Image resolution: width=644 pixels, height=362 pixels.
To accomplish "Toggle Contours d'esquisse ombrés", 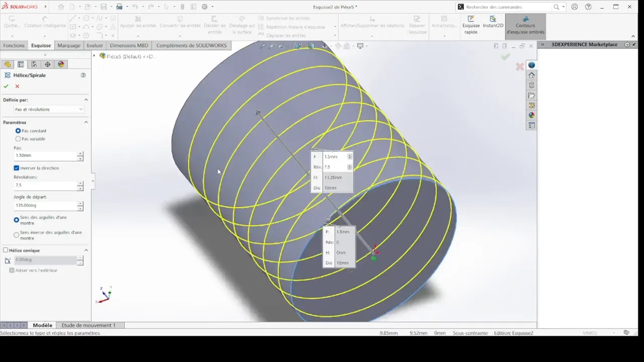I will (525, 26).
